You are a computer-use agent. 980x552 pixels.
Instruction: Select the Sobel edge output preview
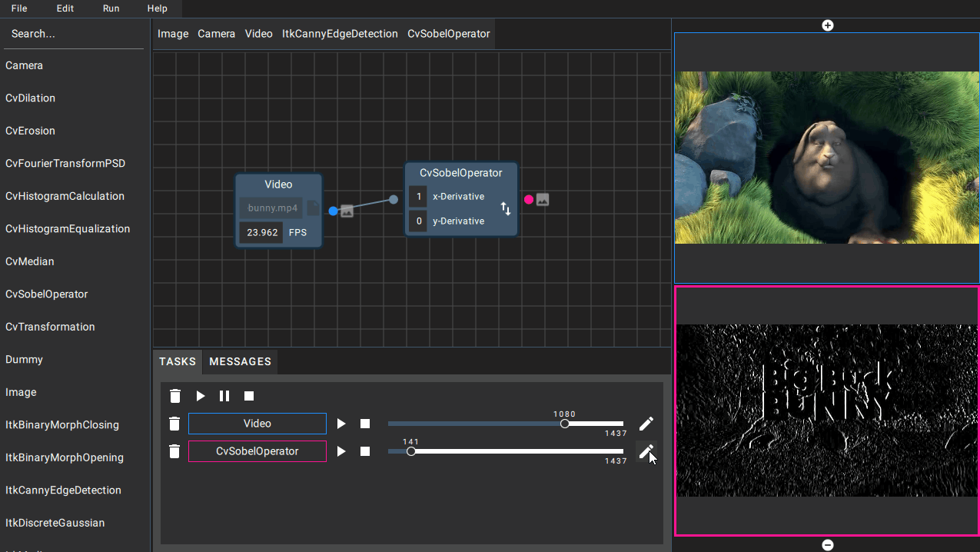tap(827, 411)
